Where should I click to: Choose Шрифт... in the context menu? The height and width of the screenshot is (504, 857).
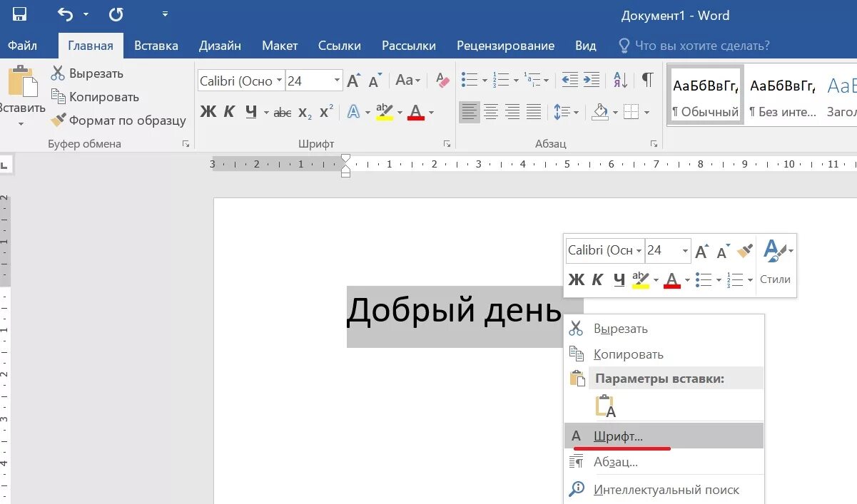[x=664, y=436]
